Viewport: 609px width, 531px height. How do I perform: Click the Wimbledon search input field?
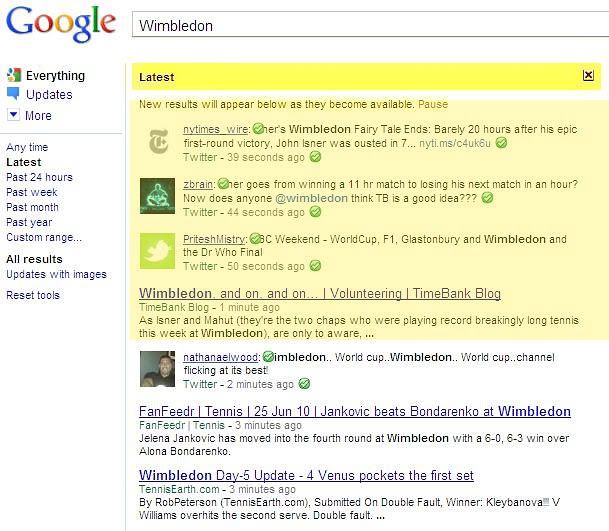click(370, 26)
